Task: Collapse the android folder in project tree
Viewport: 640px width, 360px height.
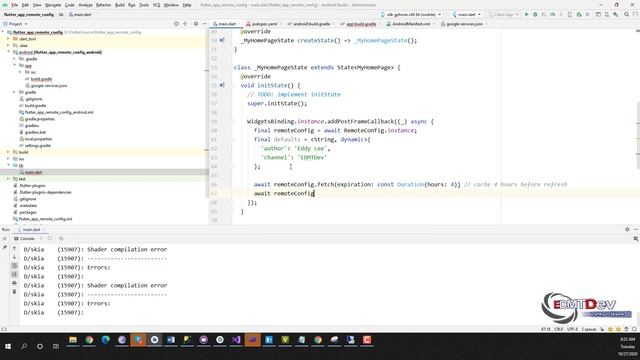Action: (9, 52)
